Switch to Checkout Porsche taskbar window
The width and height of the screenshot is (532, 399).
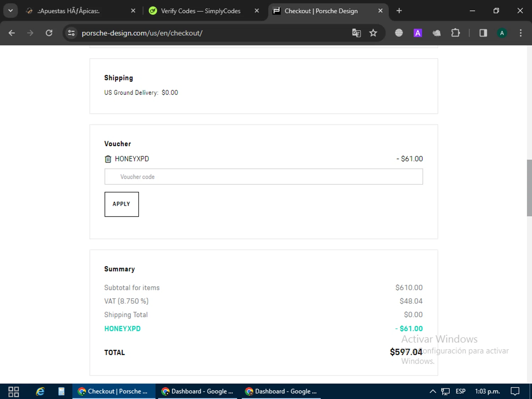click(x=114, y=392)
